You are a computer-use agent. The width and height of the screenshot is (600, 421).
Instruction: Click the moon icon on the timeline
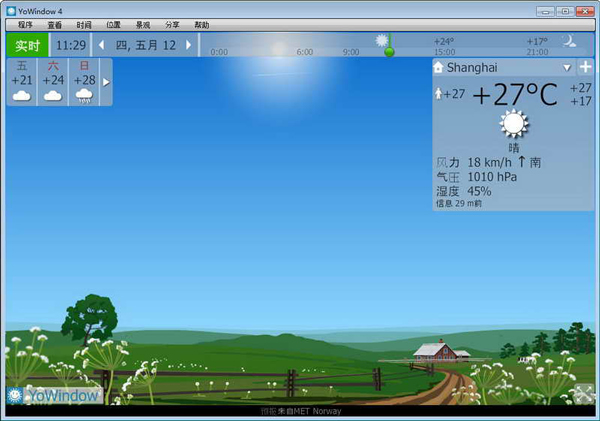569,41
